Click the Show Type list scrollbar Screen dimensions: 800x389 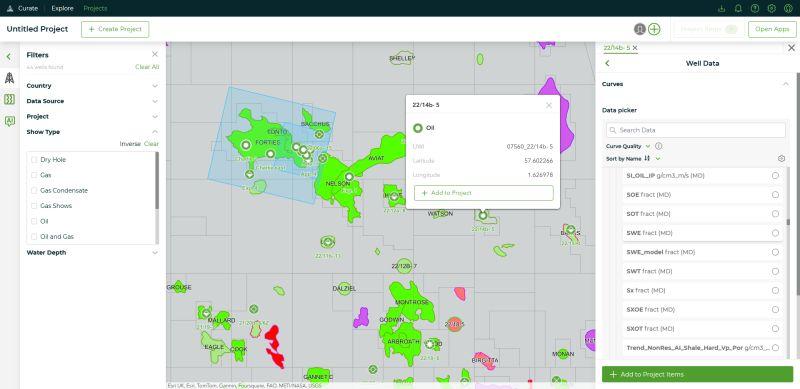point(157,181)
